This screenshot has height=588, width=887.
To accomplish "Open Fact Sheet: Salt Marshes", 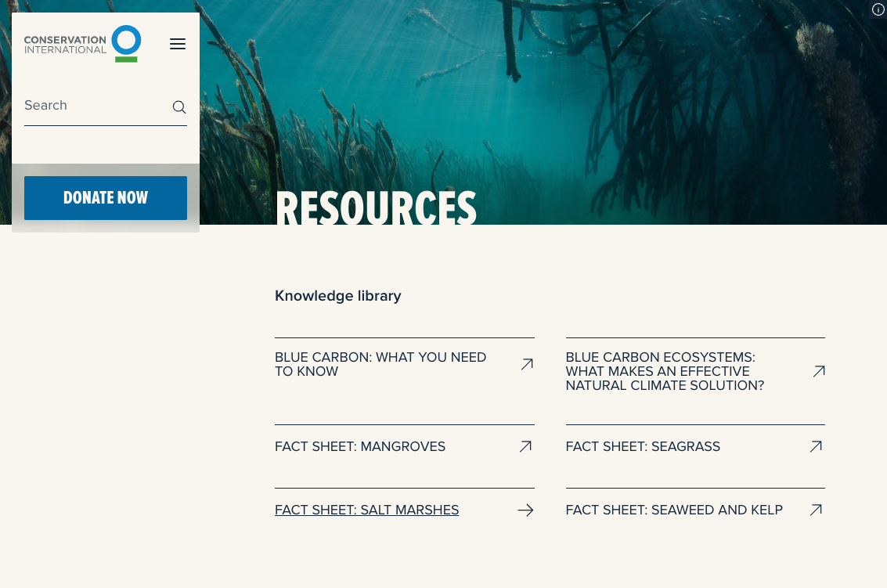I will [366, 510].
